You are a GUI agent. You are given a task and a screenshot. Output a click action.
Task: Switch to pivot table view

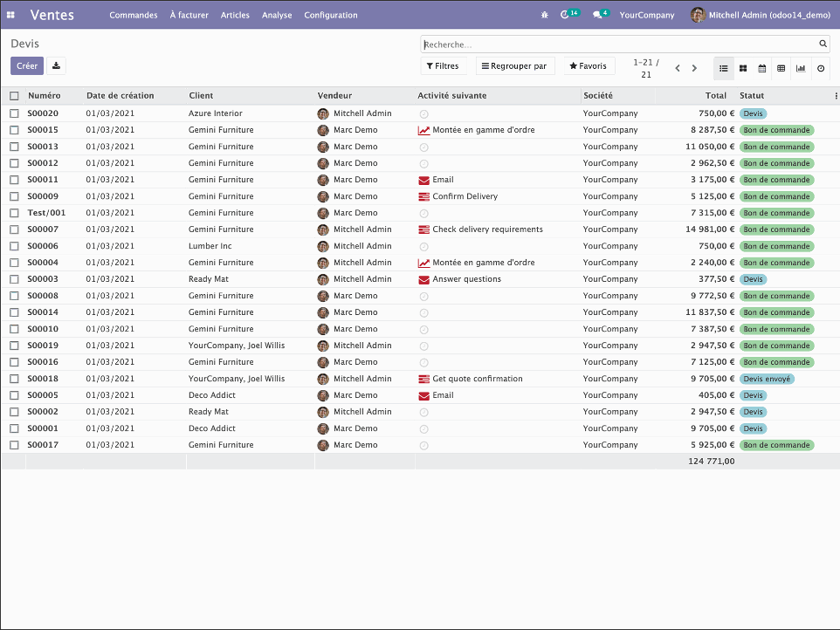click(x=781, y=68)
